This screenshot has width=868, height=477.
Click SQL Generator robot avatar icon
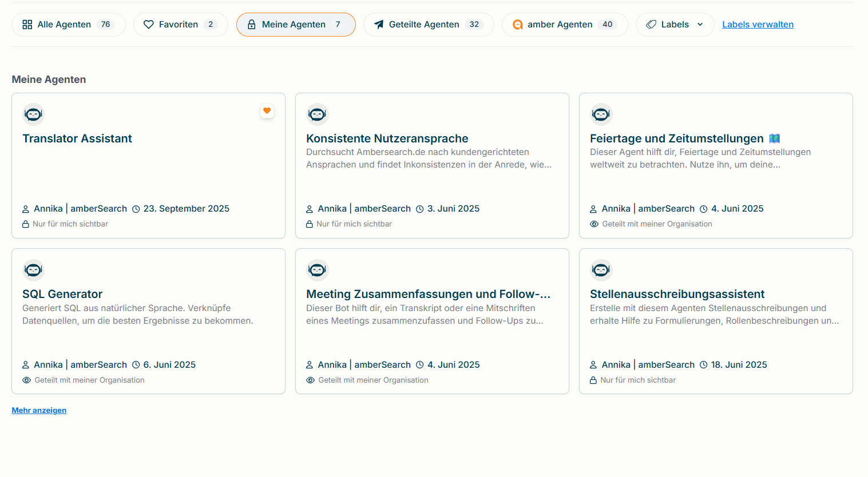34,270
